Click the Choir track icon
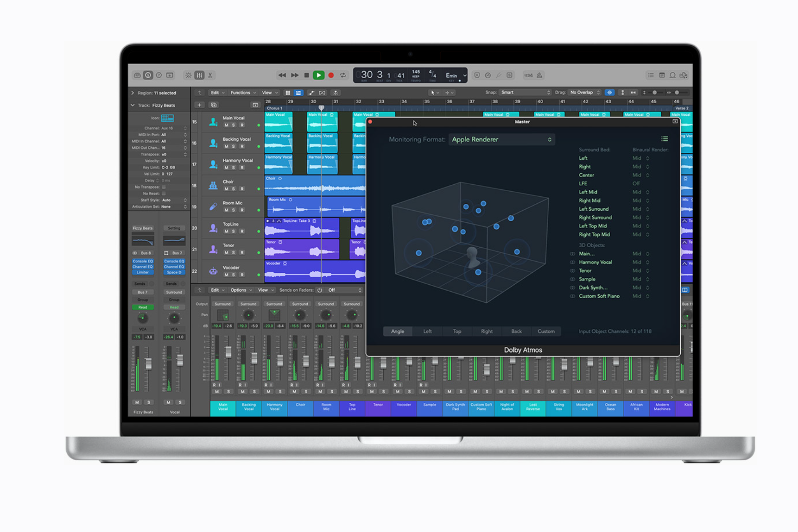The image size is (798, 532). click(x=213, y=185)
